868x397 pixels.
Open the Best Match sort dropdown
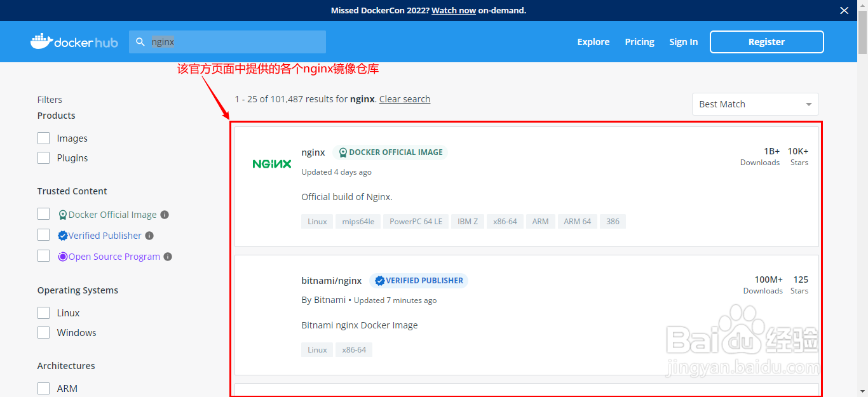pos(756,104)
